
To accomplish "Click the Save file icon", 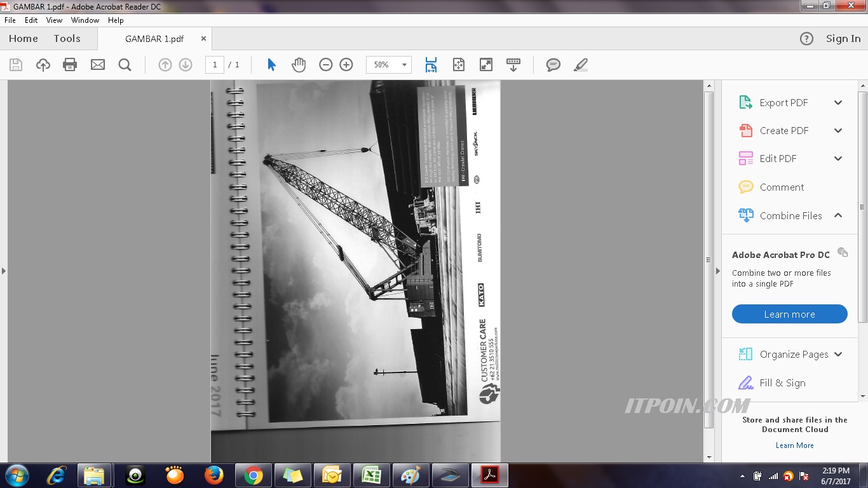I will coord(16,65).
